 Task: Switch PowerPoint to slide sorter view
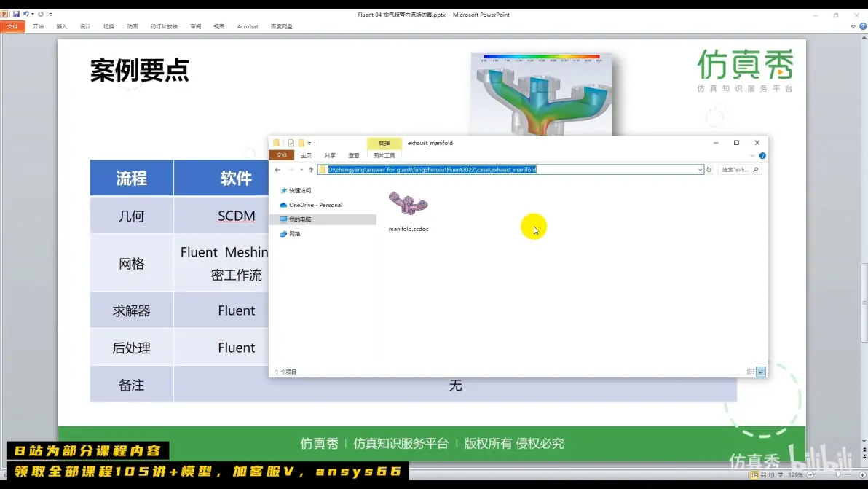(x=763, y=474)
